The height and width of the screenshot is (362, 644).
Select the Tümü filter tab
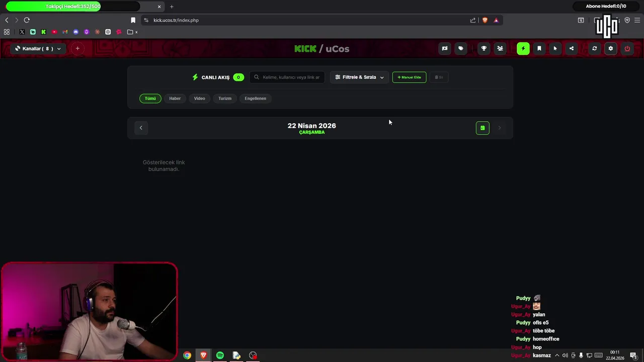coord(150,99)
